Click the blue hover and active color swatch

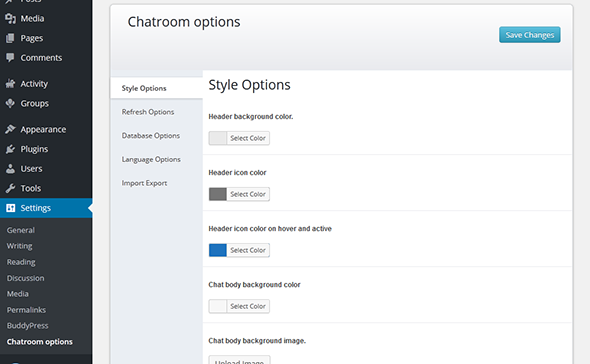[218, 250]
